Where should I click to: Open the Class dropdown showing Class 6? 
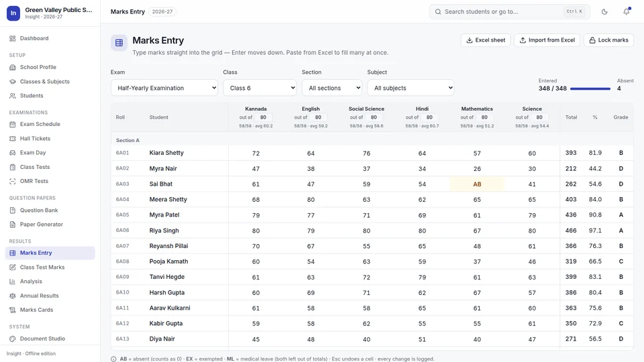[260, 88]
